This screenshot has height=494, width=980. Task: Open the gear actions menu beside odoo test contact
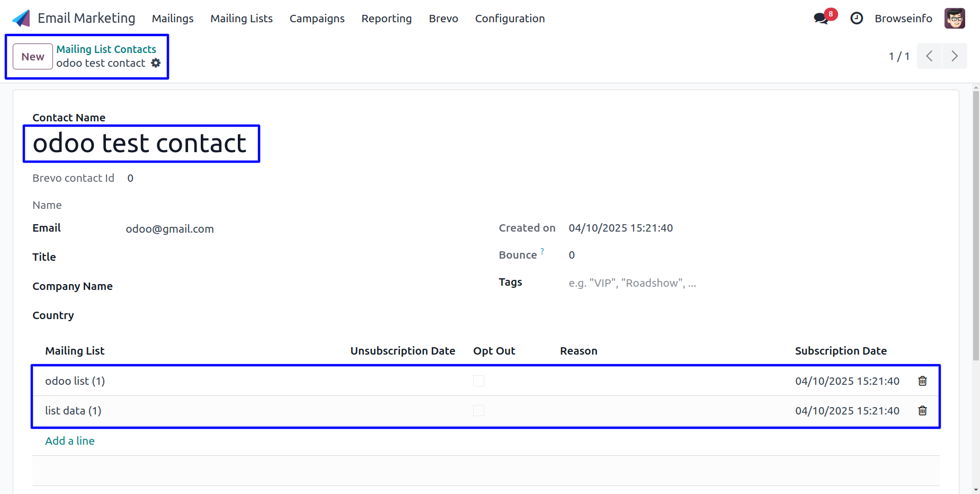156,63
